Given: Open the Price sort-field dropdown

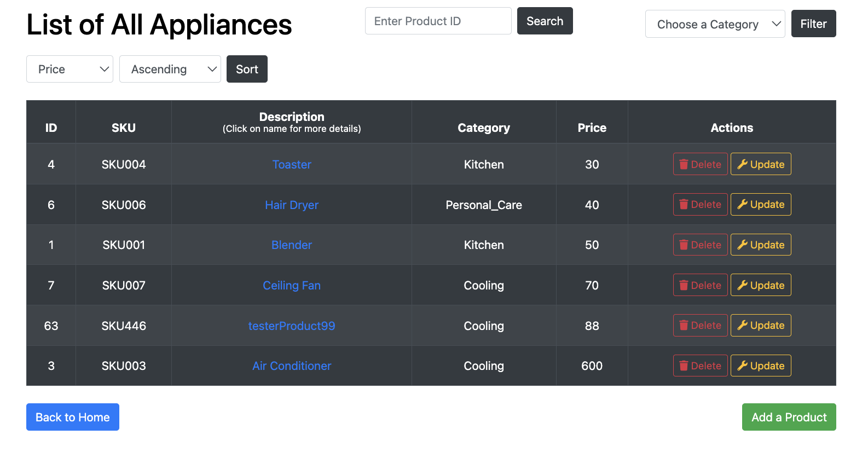Looking at the screenshot, I should [x=70, y=69].
